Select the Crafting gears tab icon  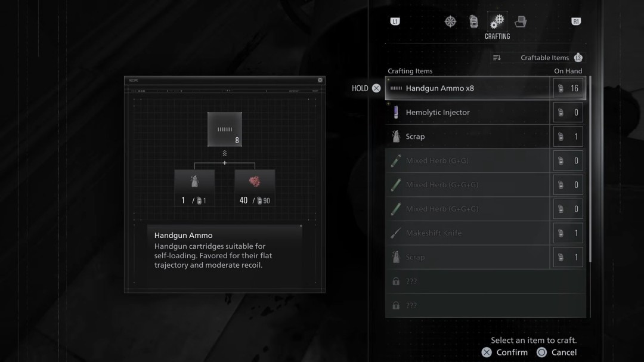[497, 22]
